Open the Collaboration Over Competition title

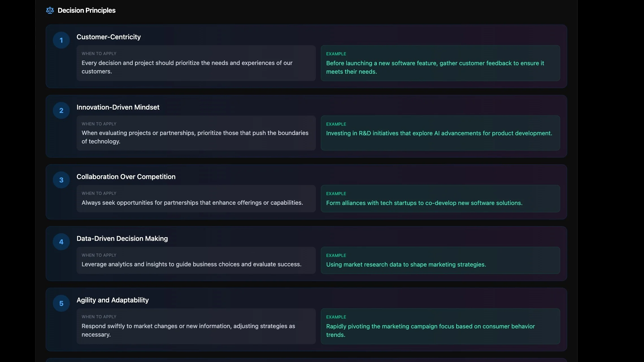point(126,177)
